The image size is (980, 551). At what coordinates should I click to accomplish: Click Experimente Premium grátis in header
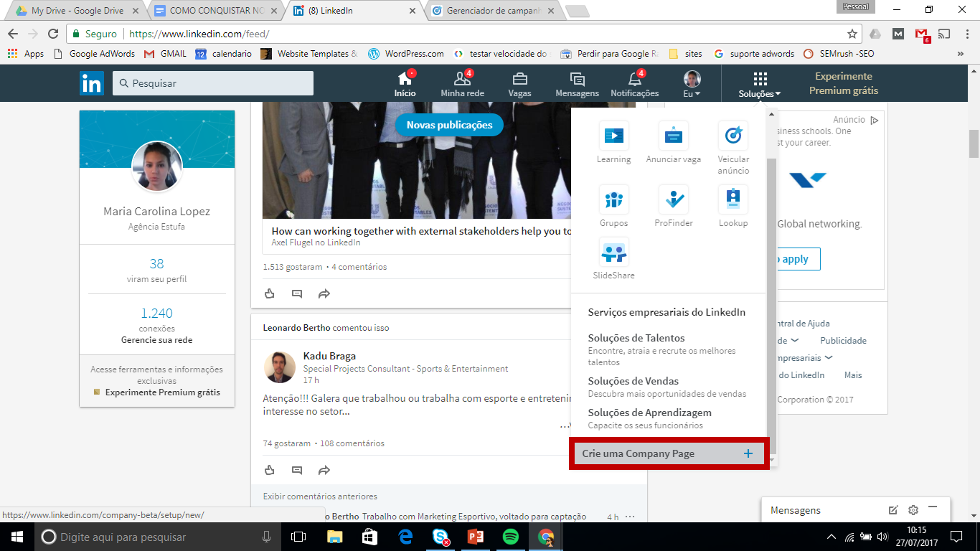[x=844, y=83]
